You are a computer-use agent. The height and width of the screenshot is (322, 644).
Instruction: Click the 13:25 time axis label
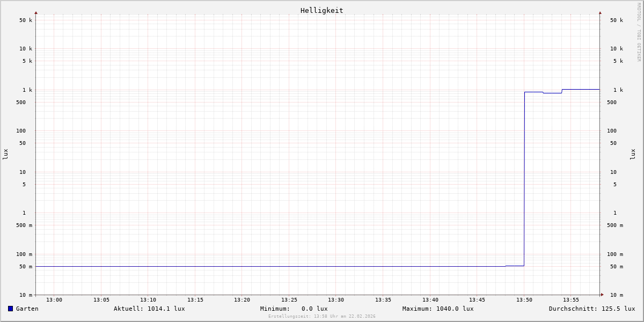289,300
